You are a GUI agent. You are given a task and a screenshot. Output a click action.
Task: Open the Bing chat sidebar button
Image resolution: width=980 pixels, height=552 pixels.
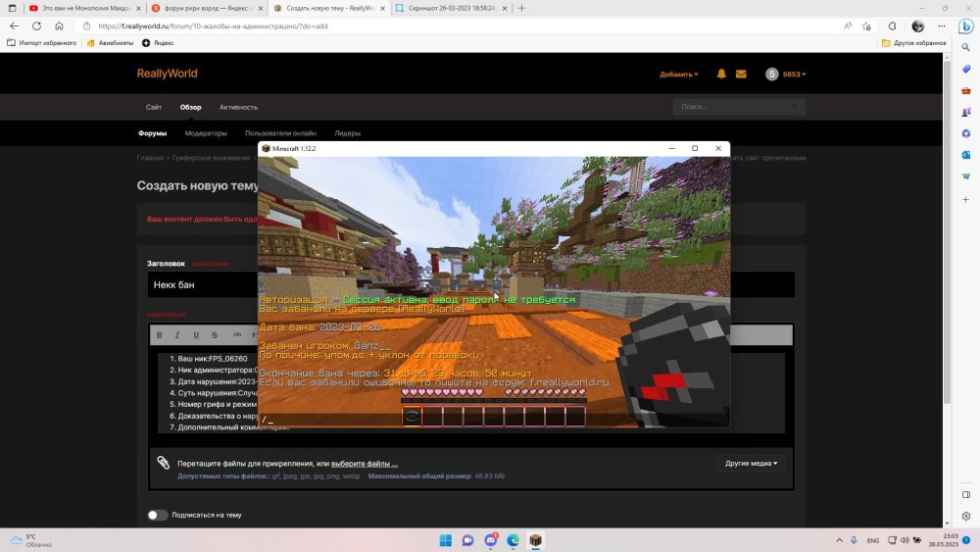965,26
